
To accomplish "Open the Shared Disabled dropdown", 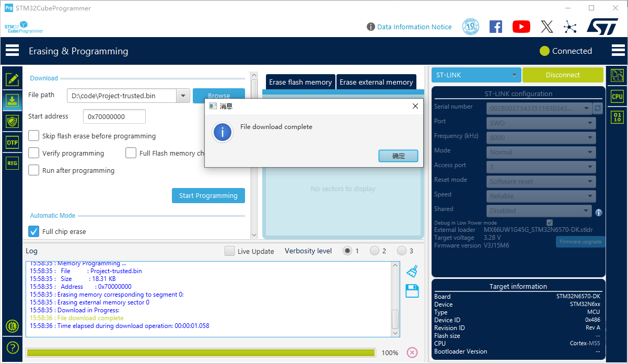I will (x=539, y=211).
